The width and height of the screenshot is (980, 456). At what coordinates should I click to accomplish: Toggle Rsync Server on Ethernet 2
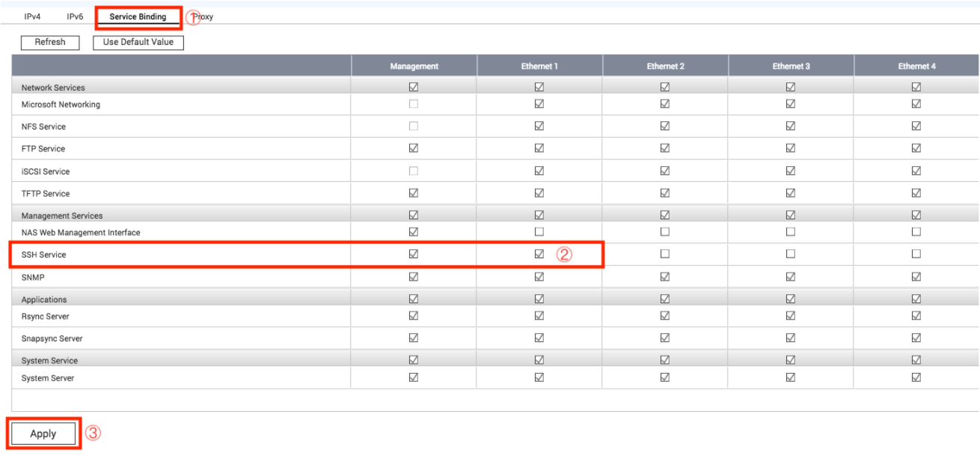[665, 316]
